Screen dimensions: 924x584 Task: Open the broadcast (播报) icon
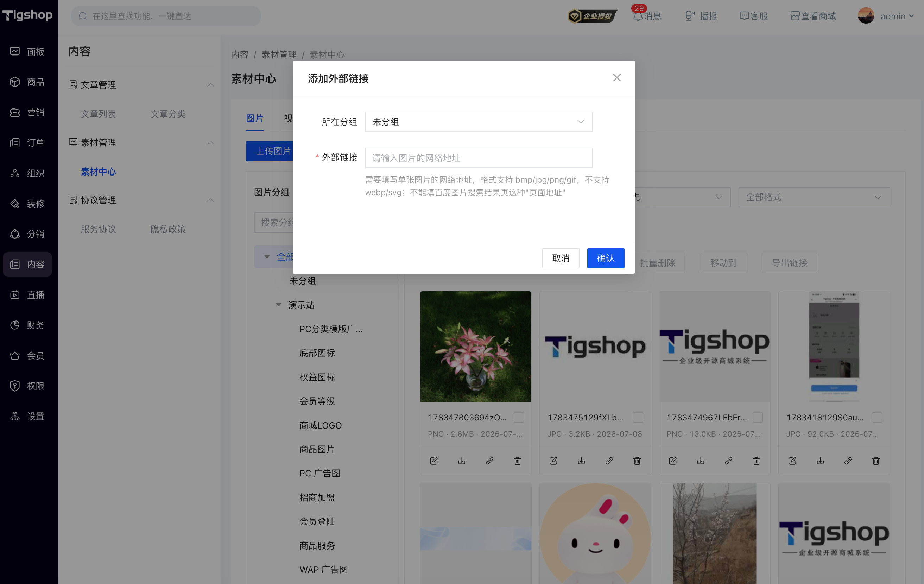(690, 16)
